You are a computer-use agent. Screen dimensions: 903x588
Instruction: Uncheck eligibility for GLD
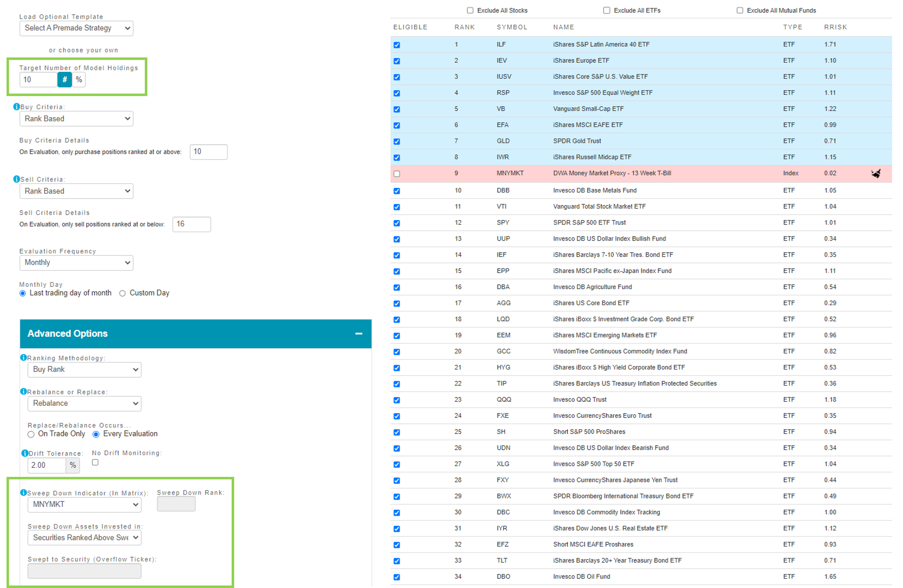coord(397,141)
